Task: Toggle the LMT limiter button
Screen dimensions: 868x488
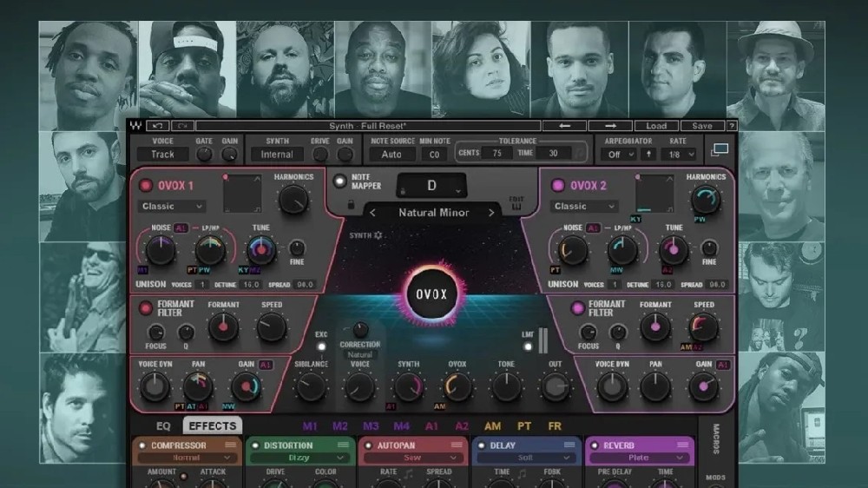Action: coord(528,346)
